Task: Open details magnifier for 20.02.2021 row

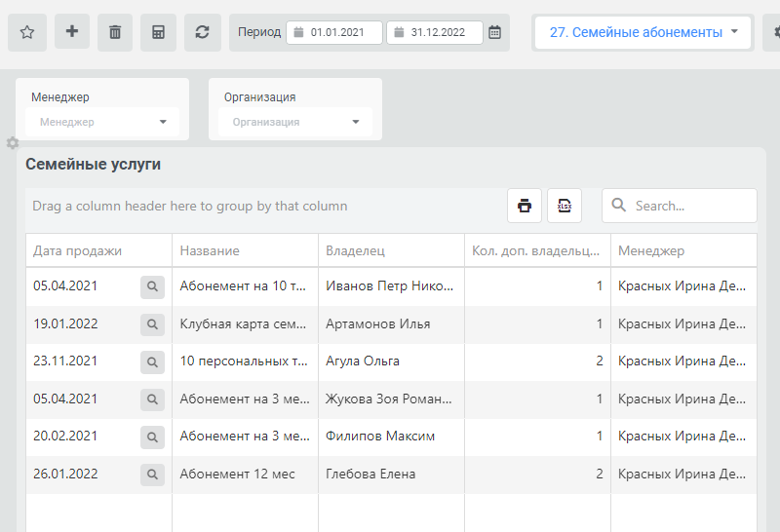Action: click(152, 437)
